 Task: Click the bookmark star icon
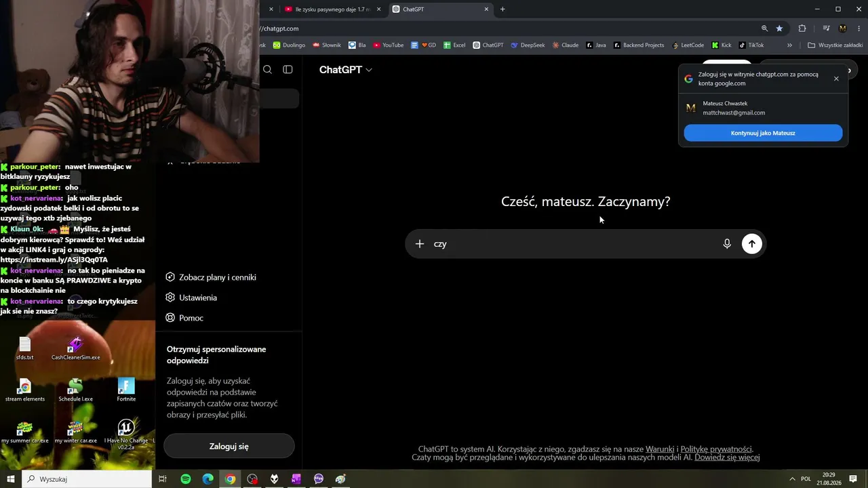pyautogui.click(x=780, y=28)
